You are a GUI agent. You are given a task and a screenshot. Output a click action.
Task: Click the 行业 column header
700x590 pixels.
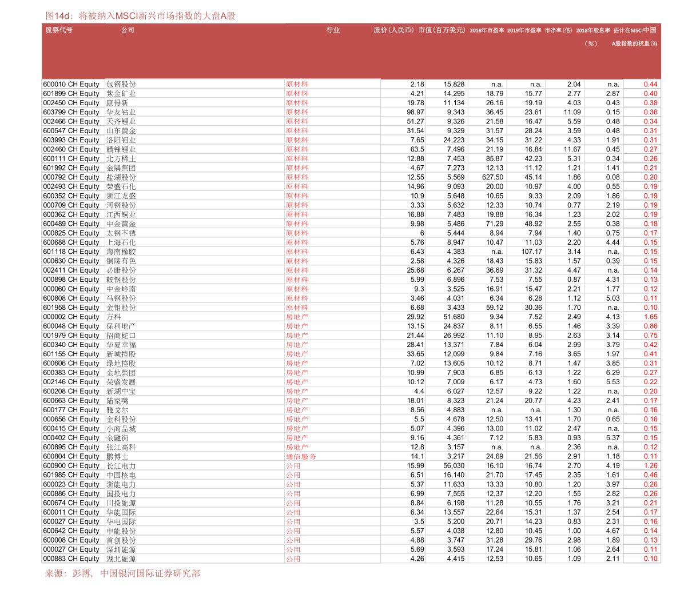(x=333, y=30)
